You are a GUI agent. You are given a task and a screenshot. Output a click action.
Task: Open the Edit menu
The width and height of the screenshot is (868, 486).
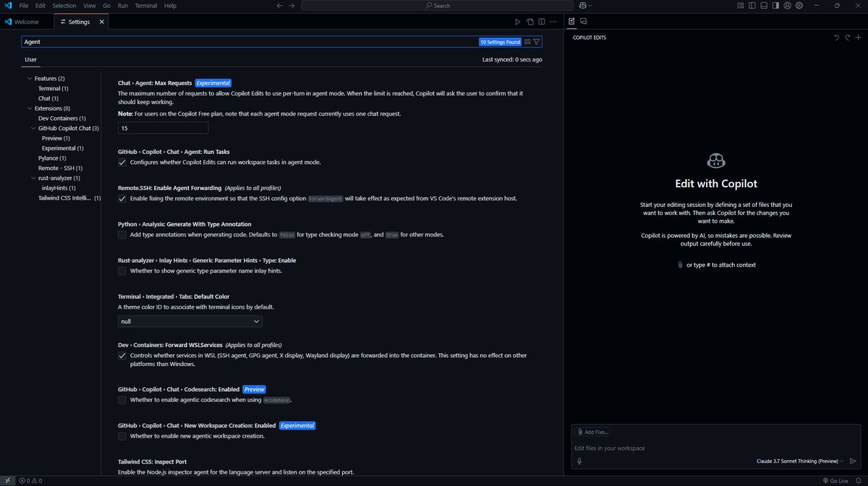(x=41, y=6)
